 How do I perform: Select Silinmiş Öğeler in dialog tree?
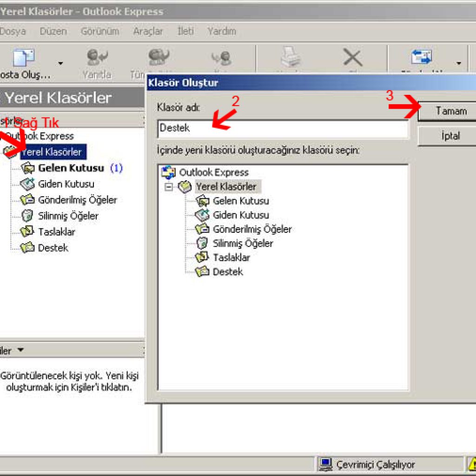243,243
